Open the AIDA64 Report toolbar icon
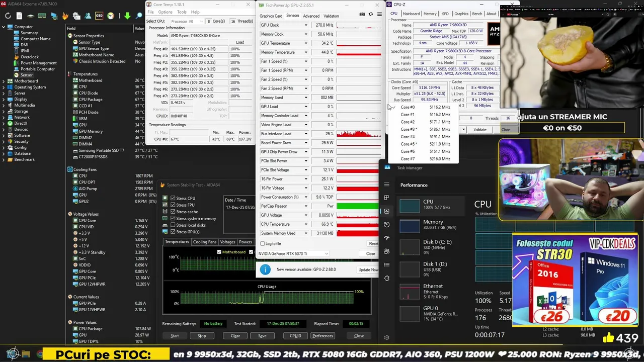This screenshot has height=362, width=644. (19, 16)
